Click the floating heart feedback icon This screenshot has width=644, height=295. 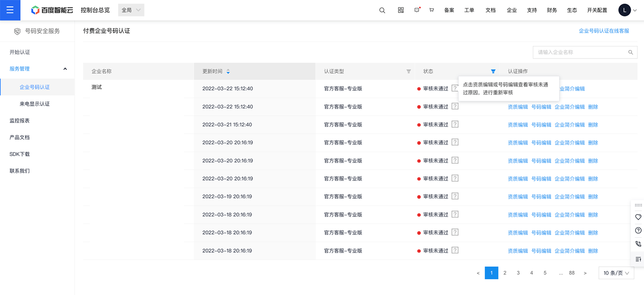click(638, 217)
